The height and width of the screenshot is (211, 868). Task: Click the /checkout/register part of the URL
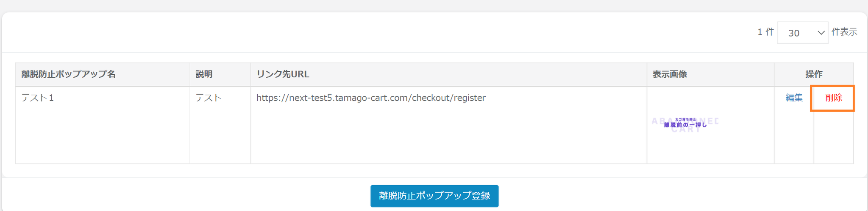(x=448, y=98)
